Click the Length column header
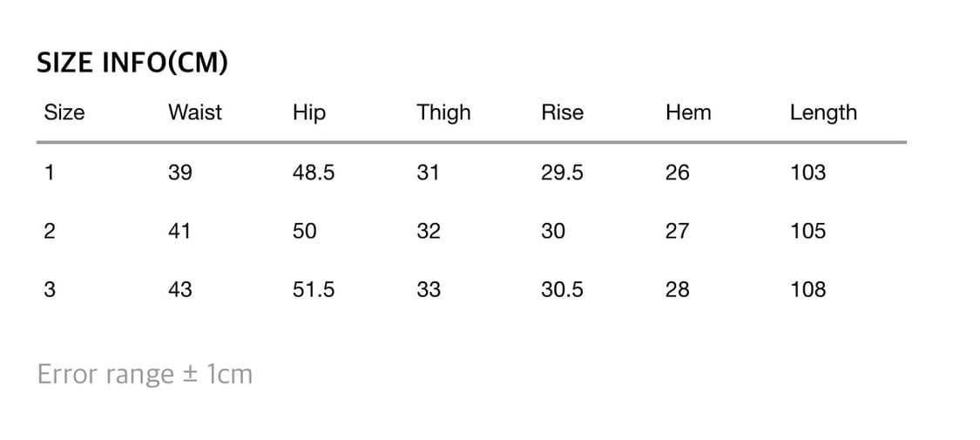The width and height of the screenshot is (980, 440). 823,112
